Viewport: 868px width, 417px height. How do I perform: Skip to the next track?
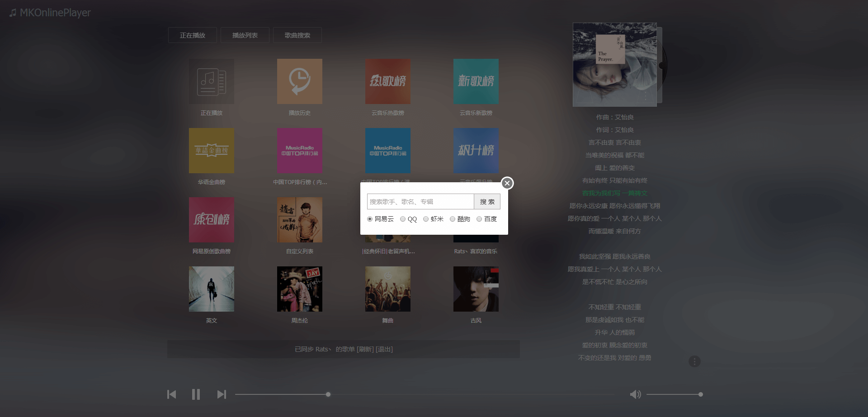pyautogui.click(x=221, y=394)
